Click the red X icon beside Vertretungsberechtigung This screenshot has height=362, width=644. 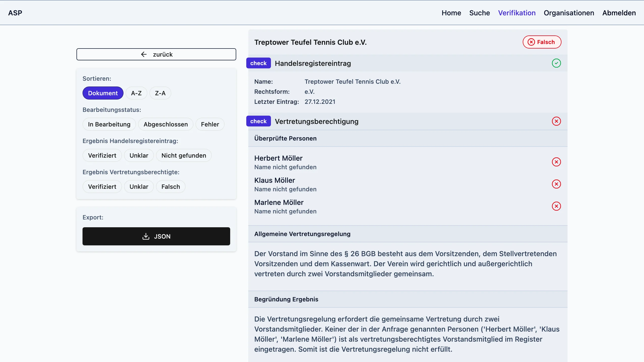(x=556, y=121)
